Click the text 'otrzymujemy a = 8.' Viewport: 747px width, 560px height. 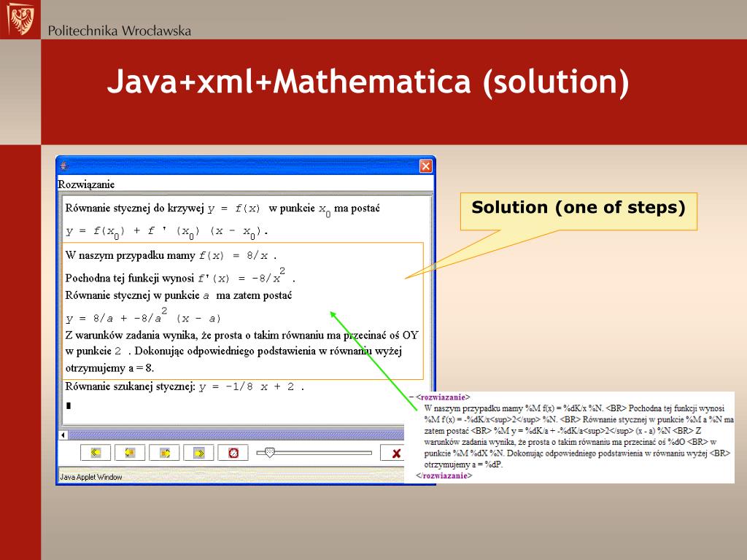[109, 368]
